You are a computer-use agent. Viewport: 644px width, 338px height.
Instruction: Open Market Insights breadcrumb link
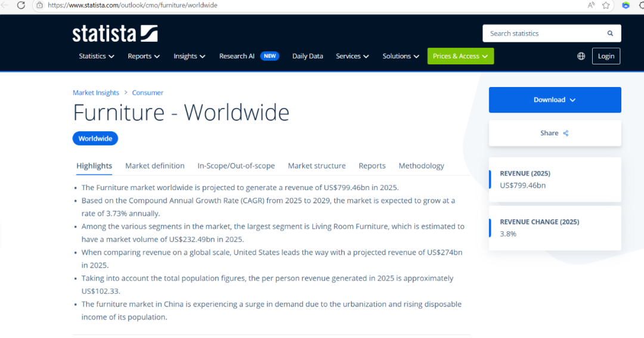95,93
